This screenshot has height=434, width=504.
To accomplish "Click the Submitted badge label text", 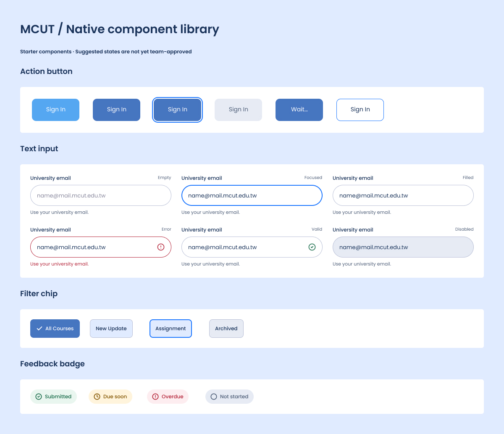I will coord(58,397).
